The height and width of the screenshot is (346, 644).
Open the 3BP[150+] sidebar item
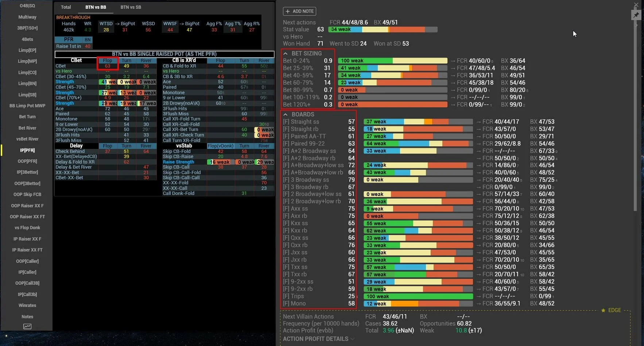click(x=27, y=28)
